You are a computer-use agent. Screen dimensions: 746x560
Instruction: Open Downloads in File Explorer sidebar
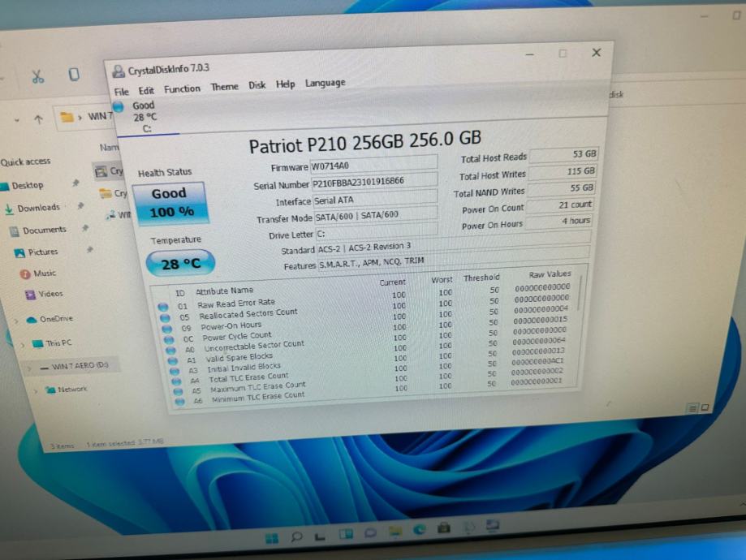pos(38,208)
